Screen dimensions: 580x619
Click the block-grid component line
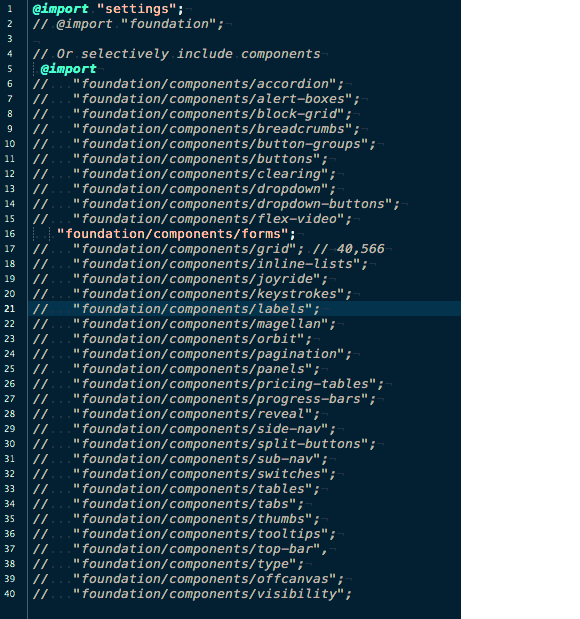[193, 114]
